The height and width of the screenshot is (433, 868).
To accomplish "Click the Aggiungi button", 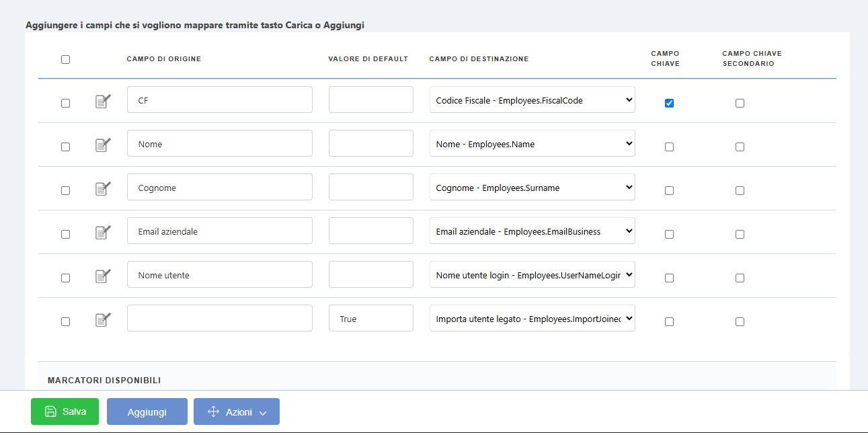I will 147,411.
